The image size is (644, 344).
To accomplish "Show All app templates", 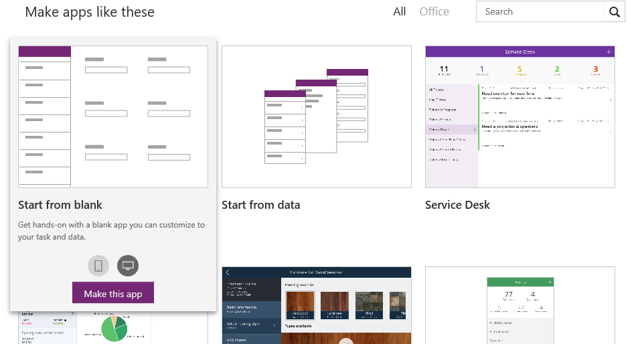I will point(400,11).
